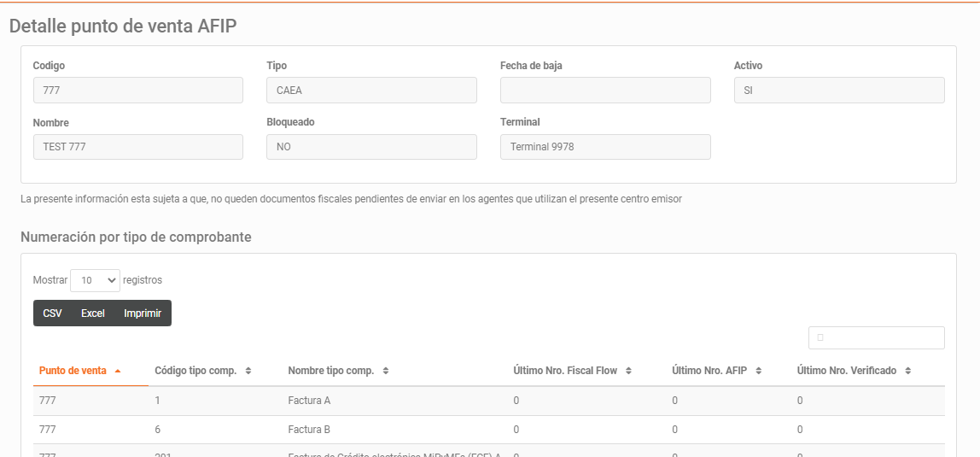980x457 pixels.
Task: Sort by Punto de venta column
Action: [x=90, y=371]
